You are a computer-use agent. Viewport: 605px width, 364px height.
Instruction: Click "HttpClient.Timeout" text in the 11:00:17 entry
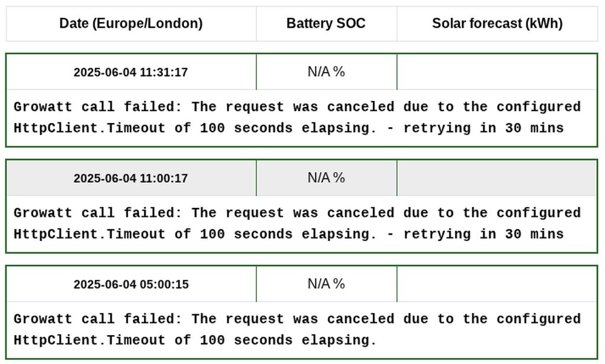tap(89, 234)
